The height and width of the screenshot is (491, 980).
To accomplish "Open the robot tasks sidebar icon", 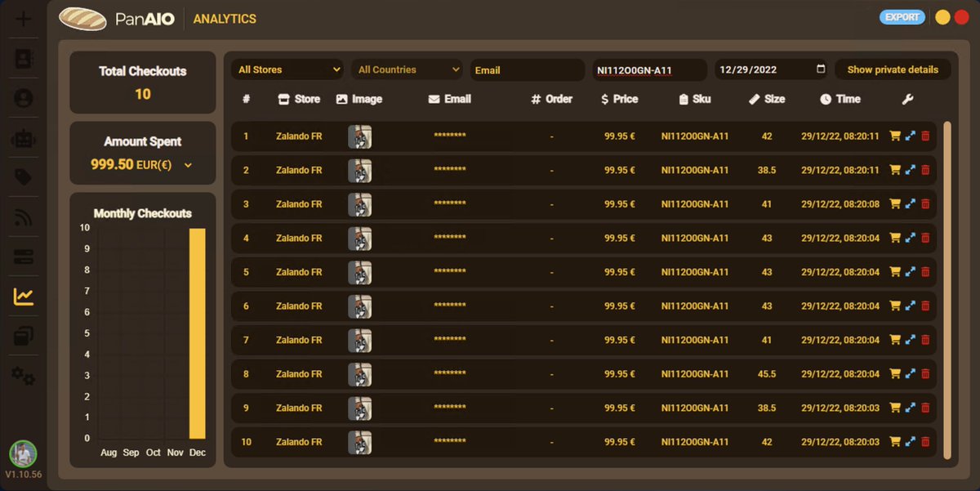I will [24, 138].
